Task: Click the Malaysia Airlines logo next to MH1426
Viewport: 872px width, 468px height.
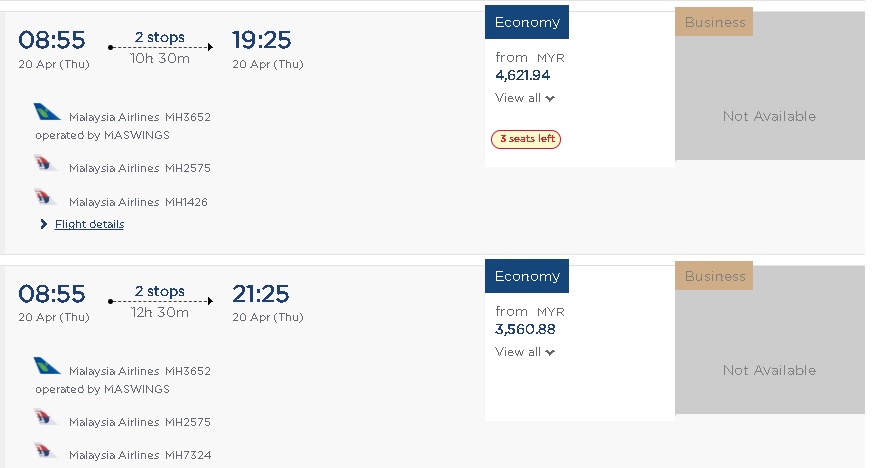Action: [x=46, y=197]
